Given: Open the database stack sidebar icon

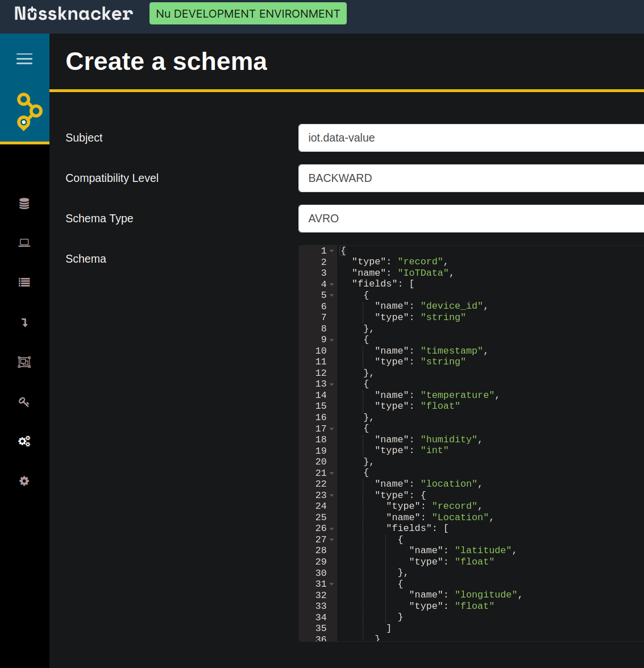Looking at the screenshot, I should 24,204.
